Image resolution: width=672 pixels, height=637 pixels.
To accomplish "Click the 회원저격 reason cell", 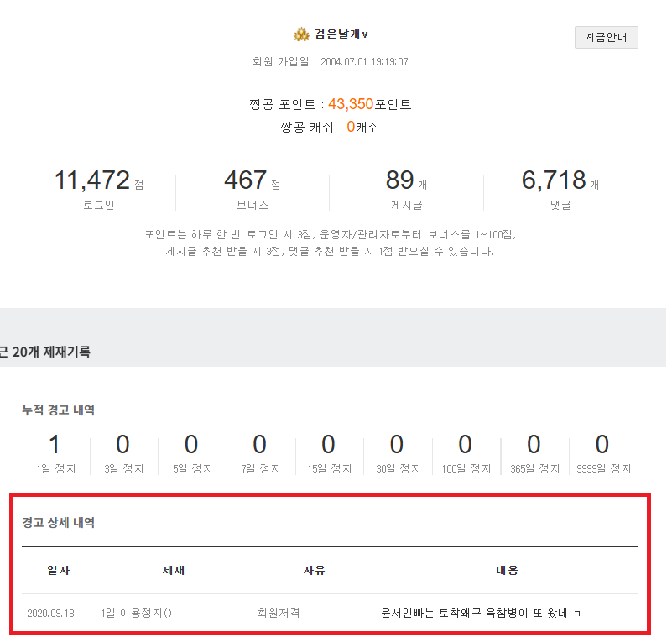I will click(x=279, y=614).
